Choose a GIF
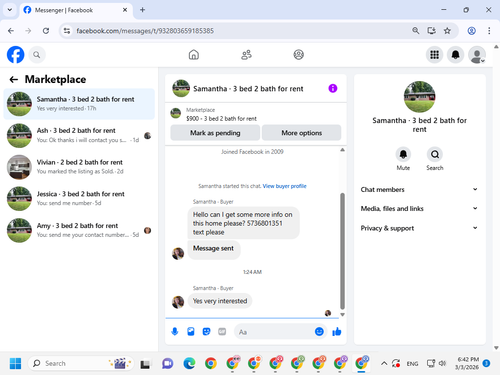This screenshot has height=375, width=500. click(x=222, y=332)
